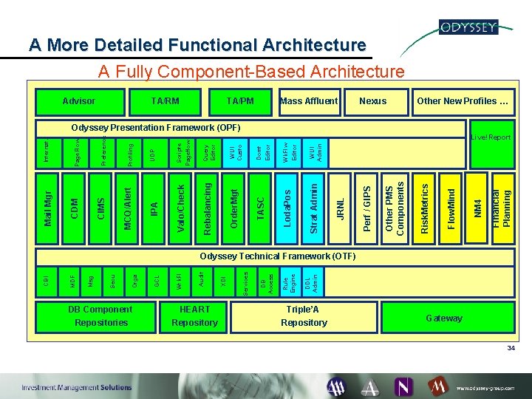This screenshot has height=399, width=532.
Task: Click the OrderMgt module box
Action: click(233, 208)
